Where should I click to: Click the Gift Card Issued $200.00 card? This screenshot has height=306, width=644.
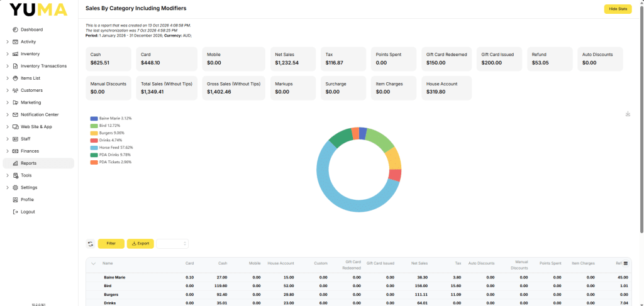(499, 59)
